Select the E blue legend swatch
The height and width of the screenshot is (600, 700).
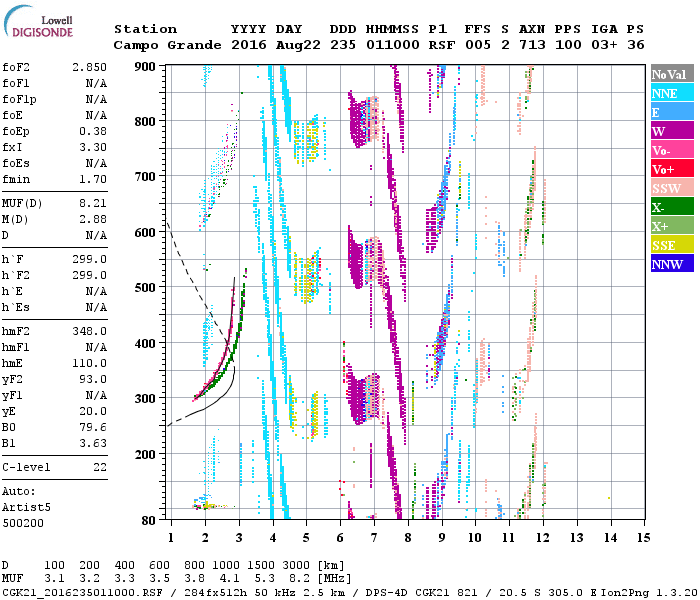coord(672,111)
